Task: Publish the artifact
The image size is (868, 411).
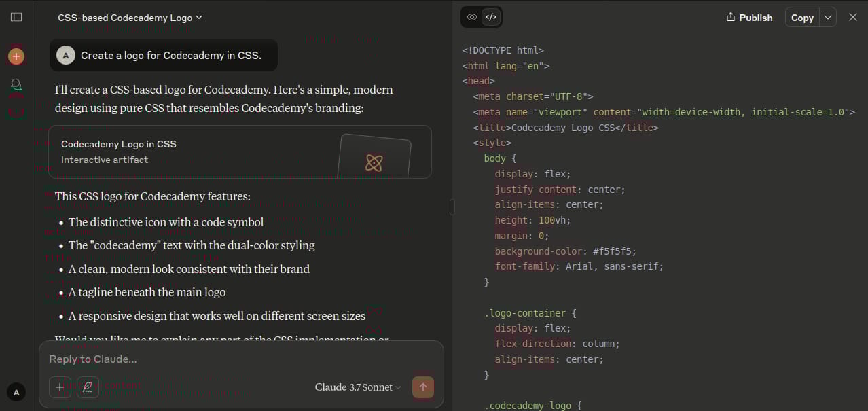Action: coord(749,18)
